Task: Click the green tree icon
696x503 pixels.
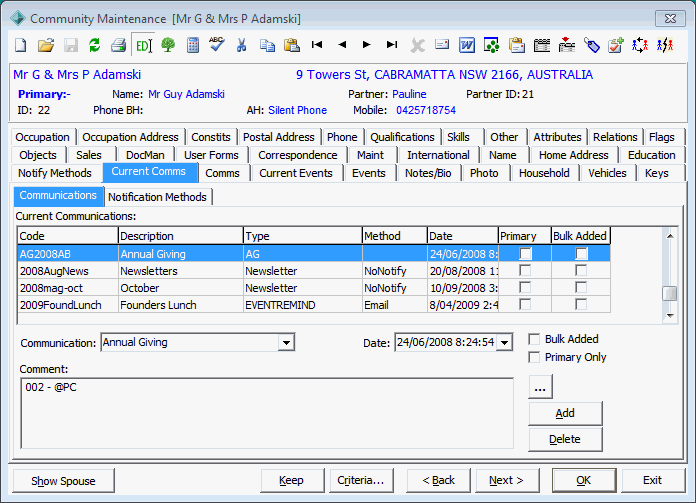Action: click(x=168, y=45)
